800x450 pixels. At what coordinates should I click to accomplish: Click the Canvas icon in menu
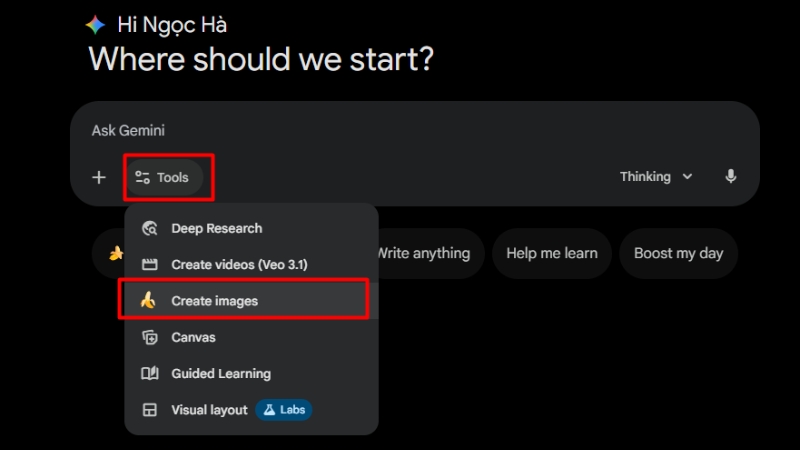pyautogui.click(x=150, y=337)
